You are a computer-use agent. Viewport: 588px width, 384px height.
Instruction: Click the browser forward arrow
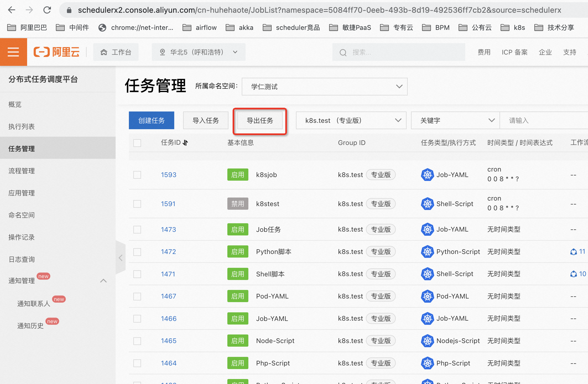click(x=29, y=10)
